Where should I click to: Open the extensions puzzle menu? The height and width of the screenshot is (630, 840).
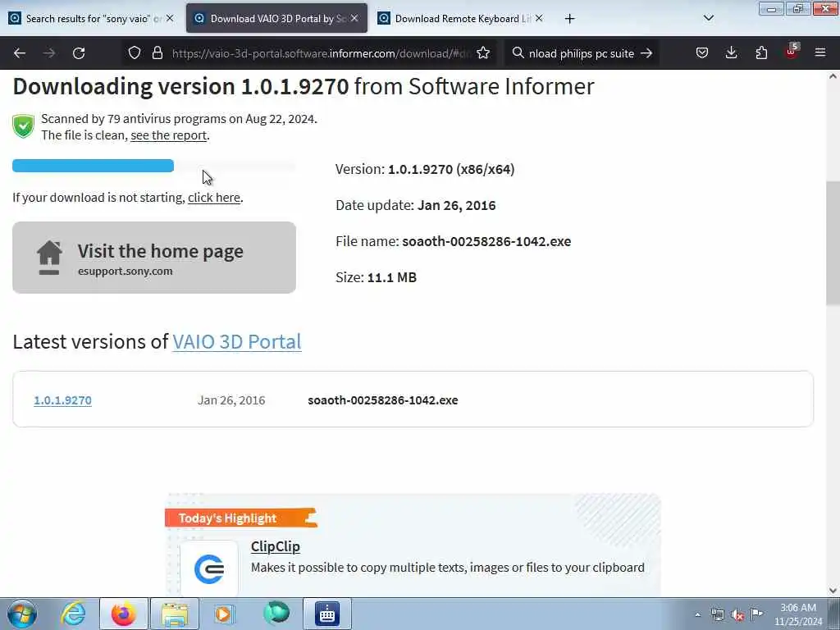[x=761, y=53]
